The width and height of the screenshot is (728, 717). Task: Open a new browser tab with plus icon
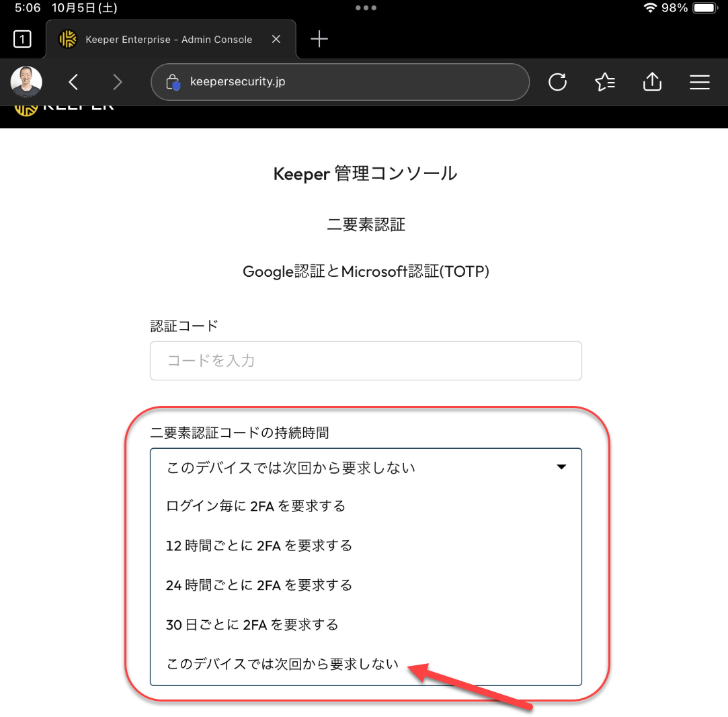[319, 39]
